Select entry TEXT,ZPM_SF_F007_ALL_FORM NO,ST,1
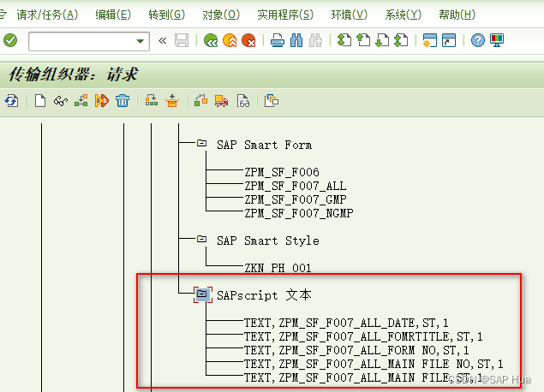 (x=356, y=350)
